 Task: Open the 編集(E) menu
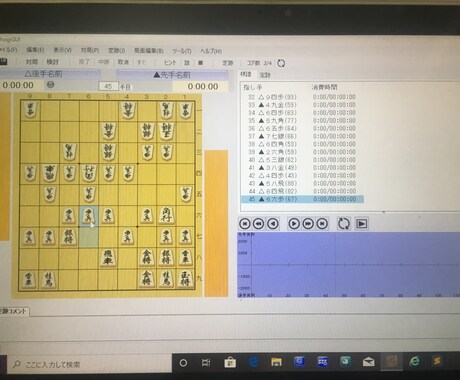coord(35,50)
